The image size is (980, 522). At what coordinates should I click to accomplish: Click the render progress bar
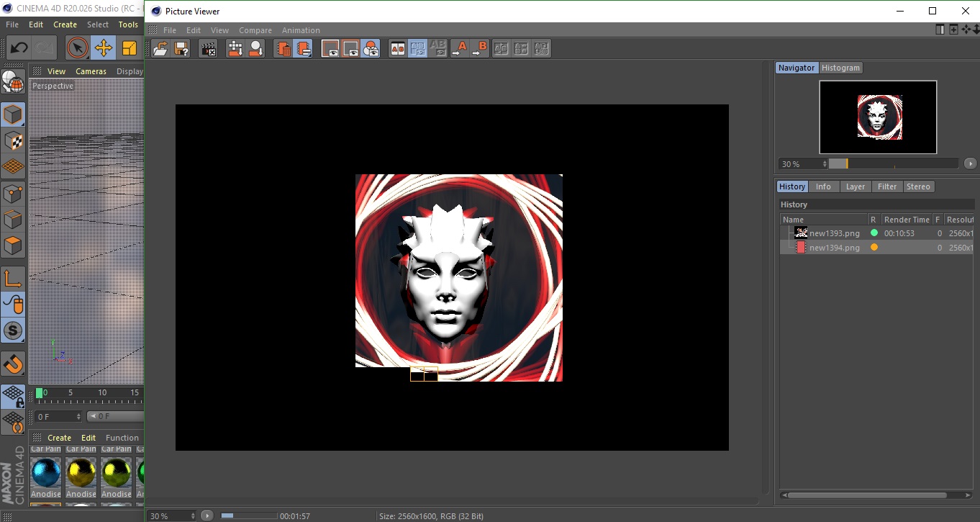pos(248,516)
